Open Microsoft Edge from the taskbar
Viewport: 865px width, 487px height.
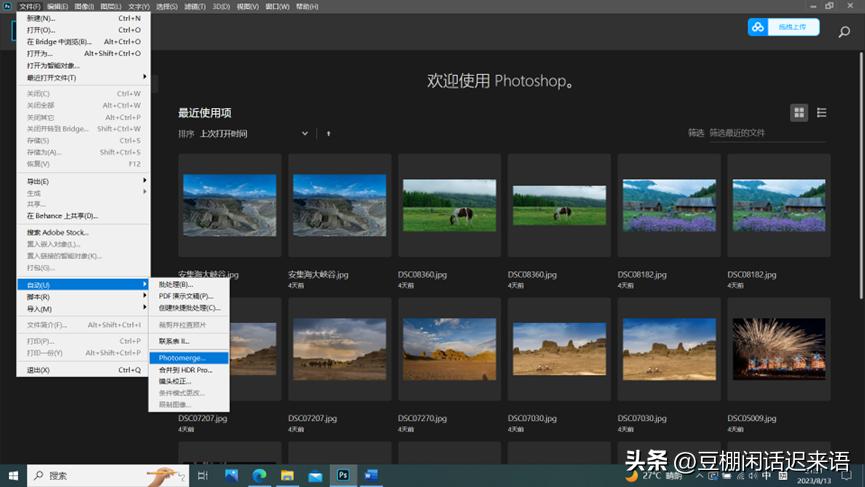coord(259,475)
